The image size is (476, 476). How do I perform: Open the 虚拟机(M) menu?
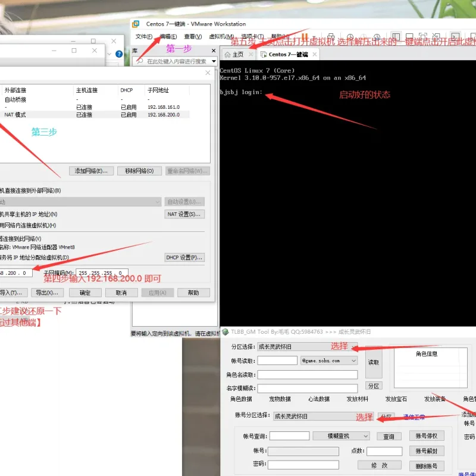click(x=221, y=36)
